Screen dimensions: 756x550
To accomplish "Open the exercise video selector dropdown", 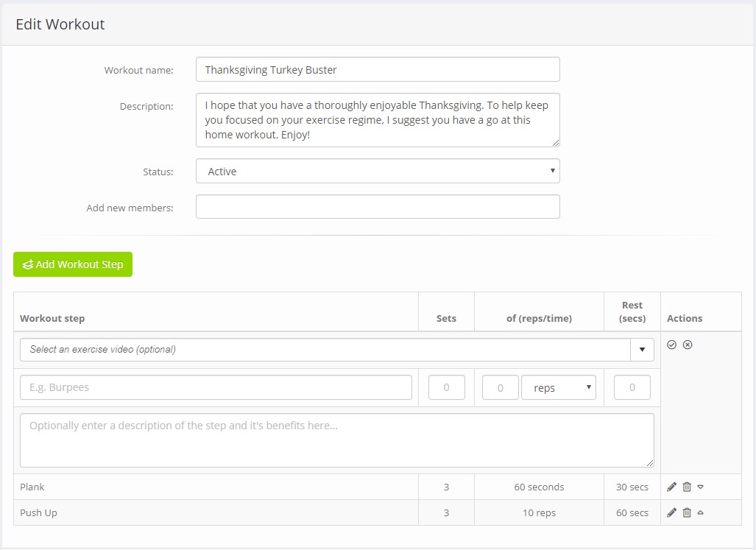I will (642, 350).
